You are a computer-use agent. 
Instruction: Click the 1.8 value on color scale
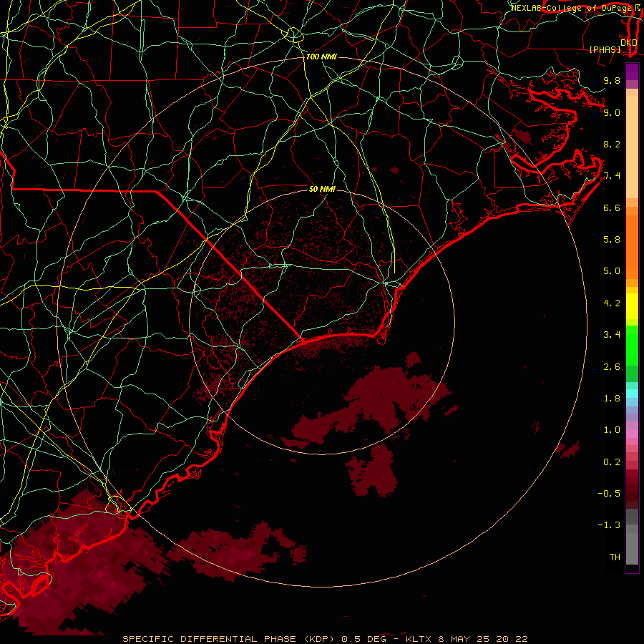[612, 399]
